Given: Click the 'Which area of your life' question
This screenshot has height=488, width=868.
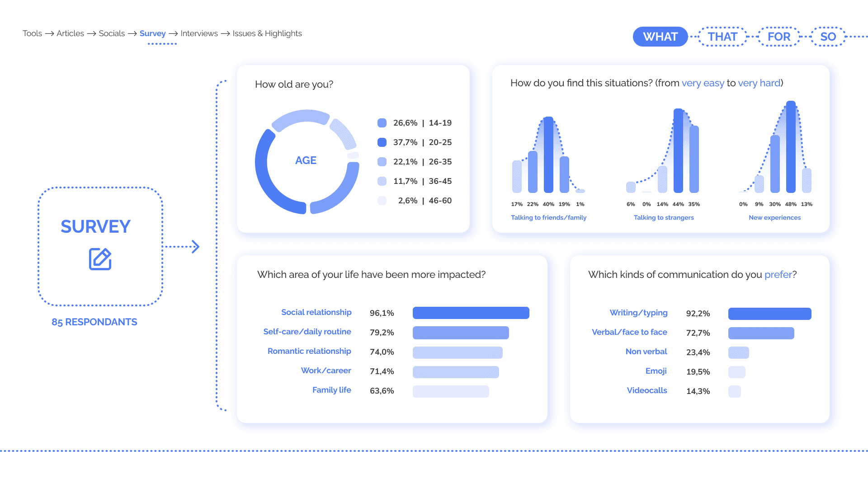Looking at the screenshot, I should click(x=371, y=275).
